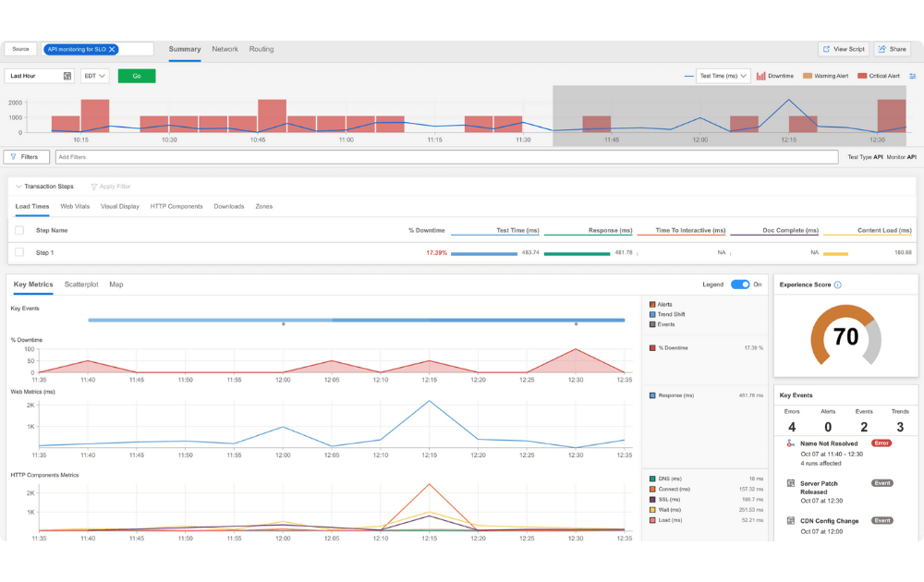
Task: Toggle Connect (ms) legend swatch
Action: (652, 490)
